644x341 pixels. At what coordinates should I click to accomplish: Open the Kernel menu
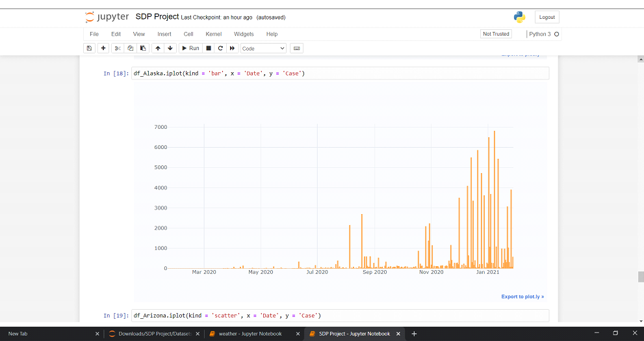tap(214, 34)
